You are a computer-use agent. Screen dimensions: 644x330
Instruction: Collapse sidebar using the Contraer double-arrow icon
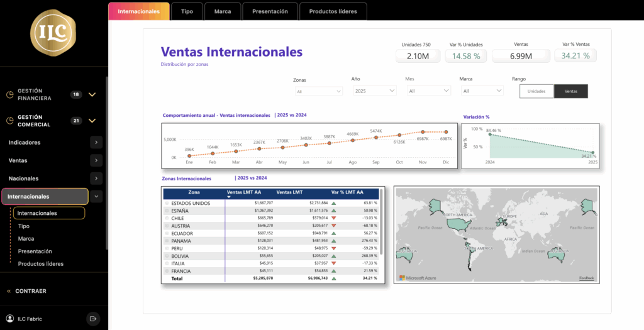click(x=9, y=291)
